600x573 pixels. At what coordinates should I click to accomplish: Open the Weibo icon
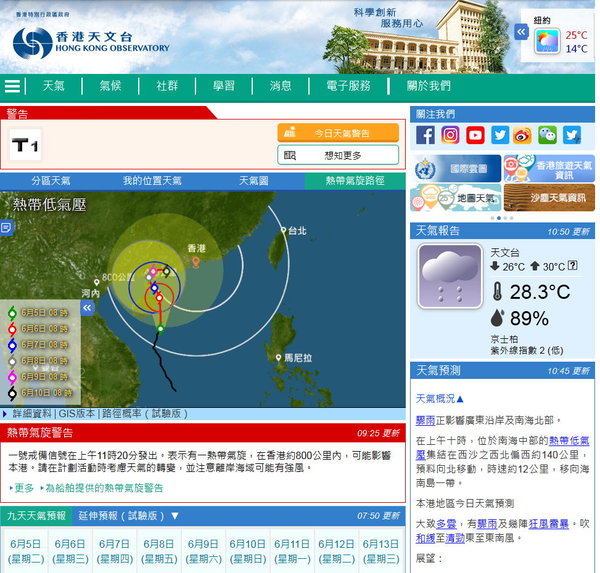pos(523,135)
